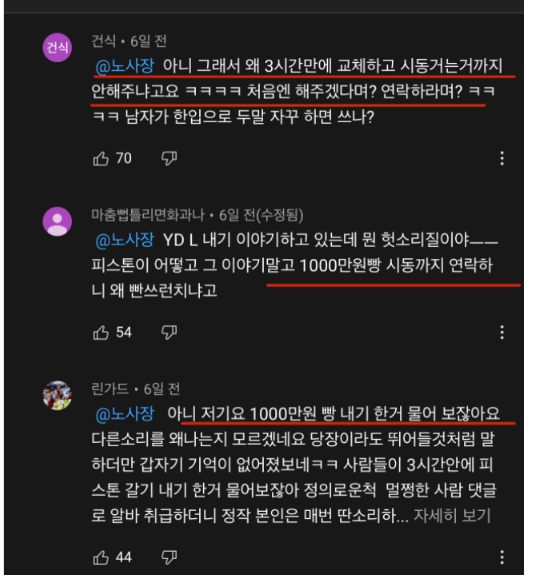Like the comment by 건식
Image resolution: width=556 pixels, height=579 pixels.
pyautogui.click(x=101, y=159)
